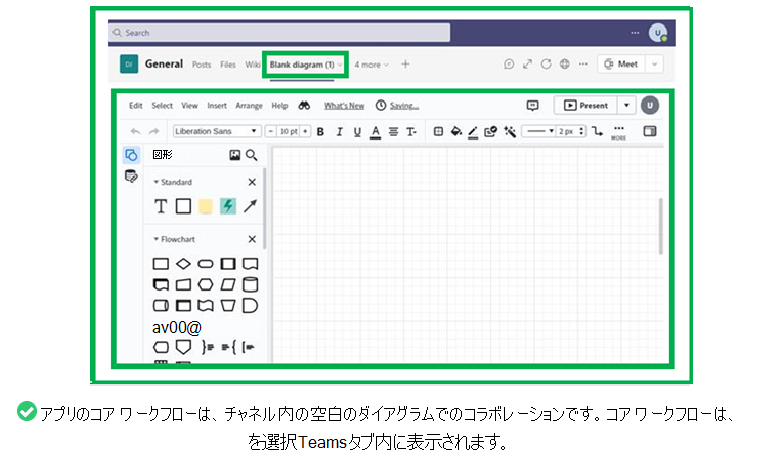This screenshot has width=770, height=458.
Task: Open the fill color bucket
Action: tap(456, 131)
